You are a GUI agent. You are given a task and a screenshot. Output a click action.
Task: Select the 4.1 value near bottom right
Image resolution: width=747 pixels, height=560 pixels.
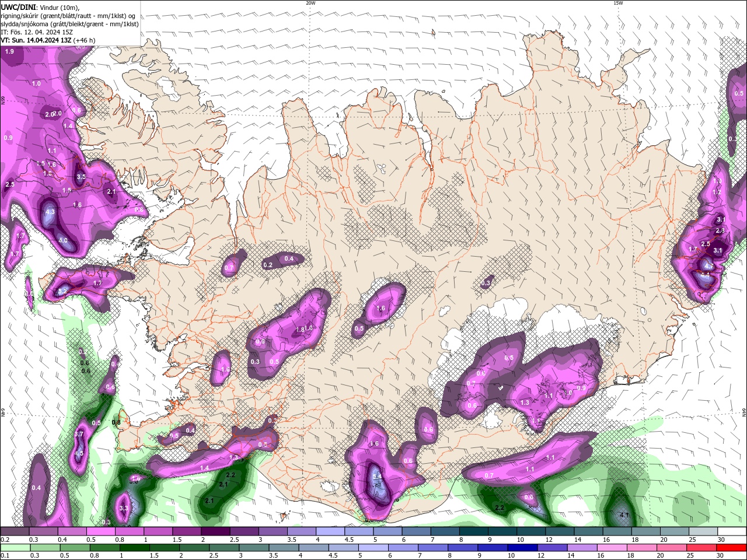pyautogui.click(x=624, y=514)
